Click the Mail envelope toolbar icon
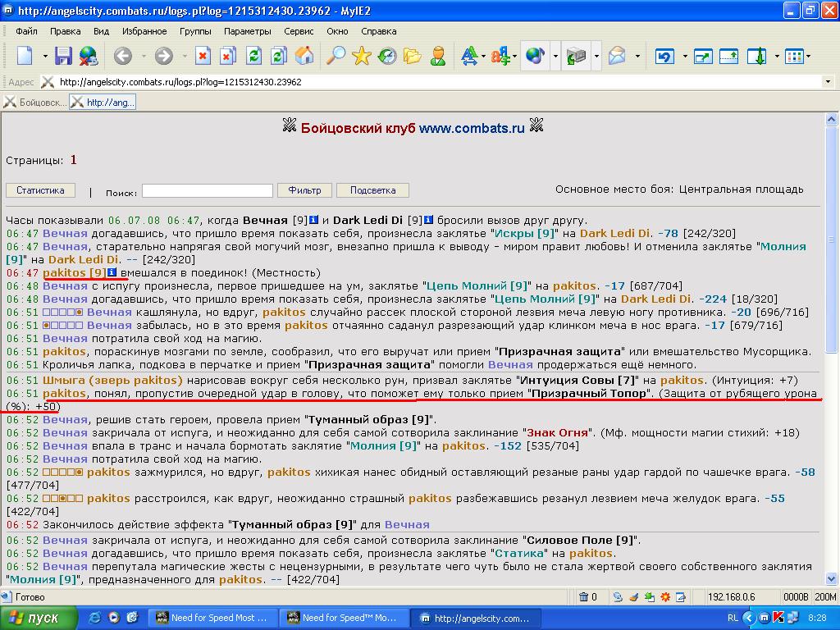 coord(617,56)
